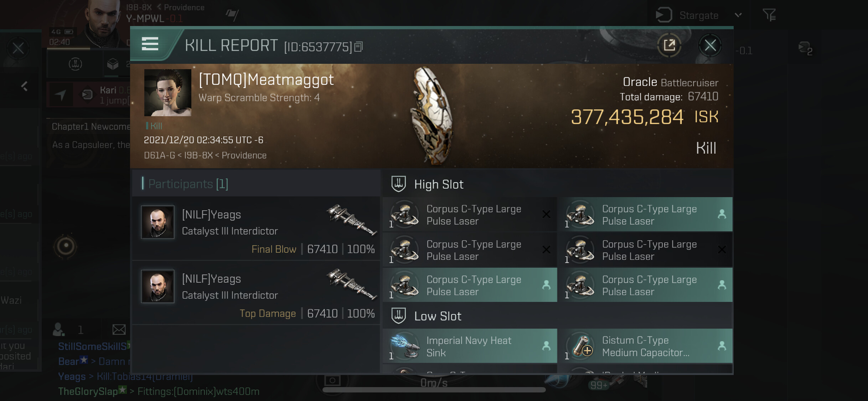
Task: Select Imperial Navy Heat Sink module
Action: pyautogui.click(x=470, y=346)
